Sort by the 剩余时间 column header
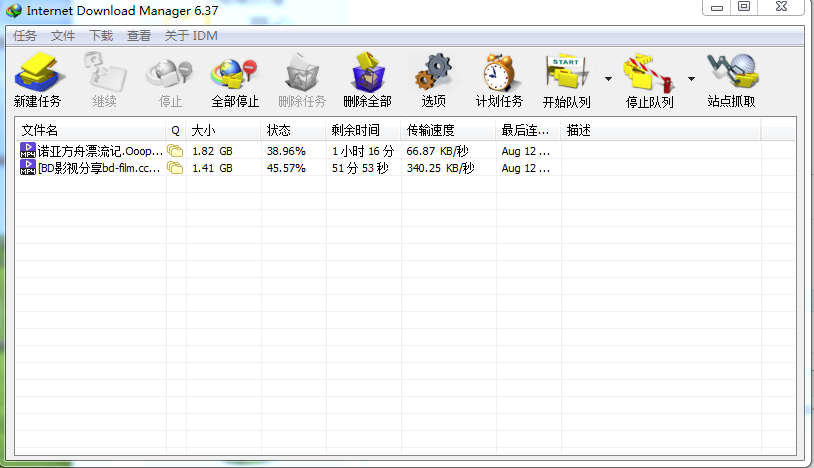The width and height of the screenshot is (814, 468). pos(363,130)
